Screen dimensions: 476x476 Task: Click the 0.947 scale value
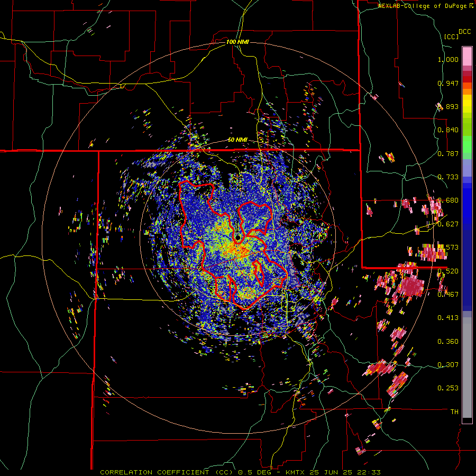click(448, 83)
